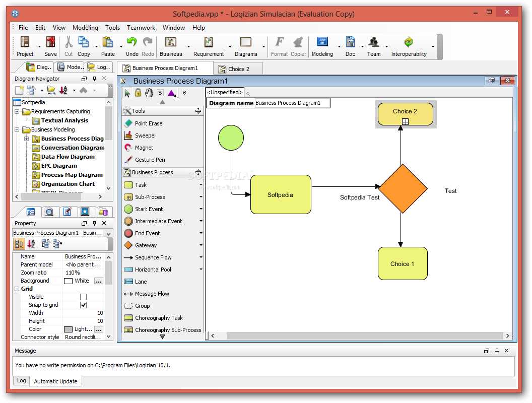Select the Choice 1 task on canvas

[403, 263]
